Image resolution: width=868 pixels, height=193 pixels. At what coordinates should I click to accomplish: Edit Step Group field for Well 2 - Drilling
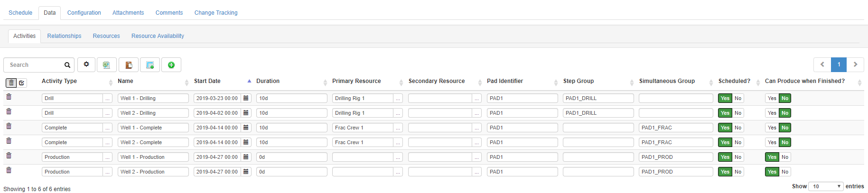click(x=598, y=113)
